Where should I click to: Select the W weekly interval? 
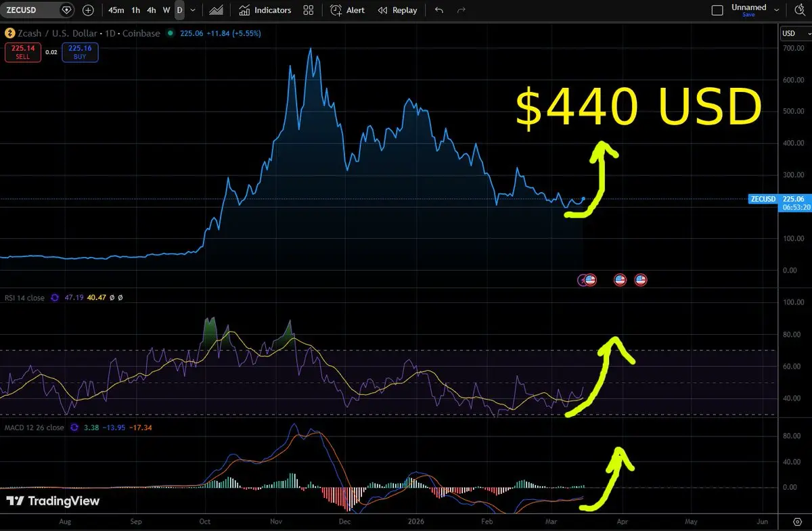(166, 10)
